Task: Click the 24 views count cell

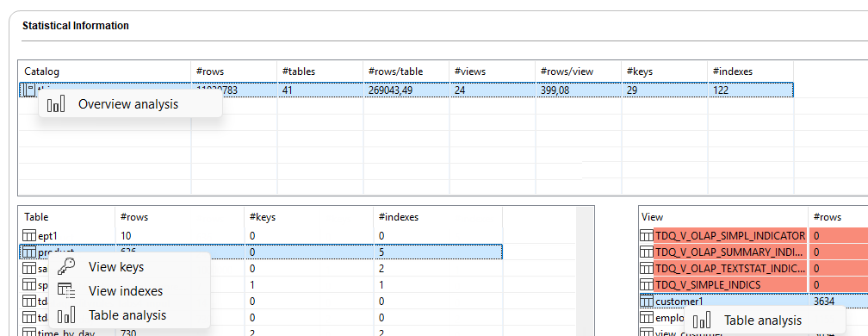Action: pyautogui.click(x=460, y=90)
